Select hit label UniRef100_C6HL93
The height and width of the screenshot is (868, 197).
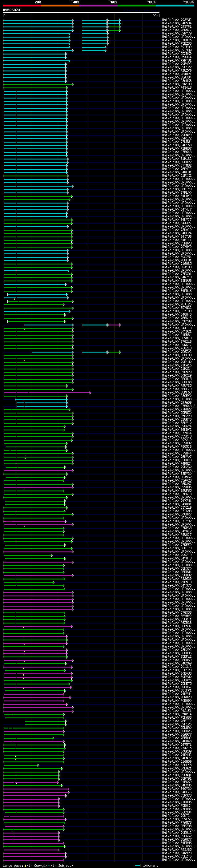coord(177,356)
